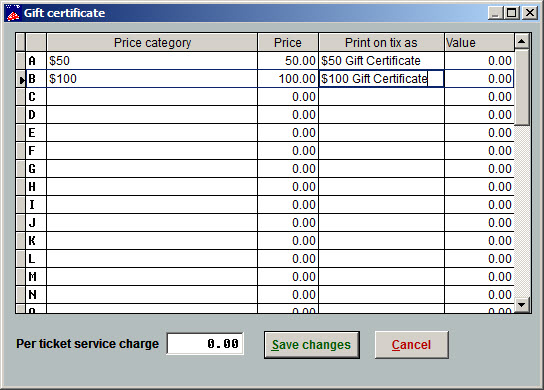This screenshot has width=544, height=390.
Task: Click the Save changes button
Action: click(312, 345)
